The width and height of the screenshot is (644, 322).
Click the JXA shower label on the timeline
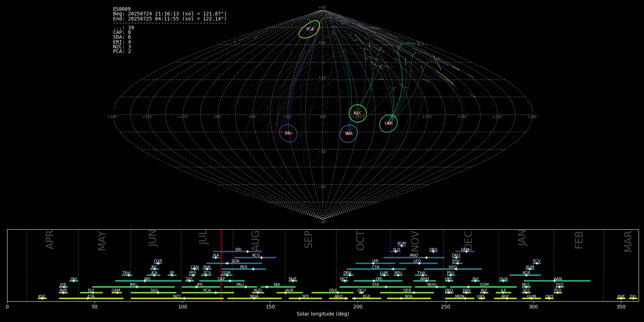(216, 255)
